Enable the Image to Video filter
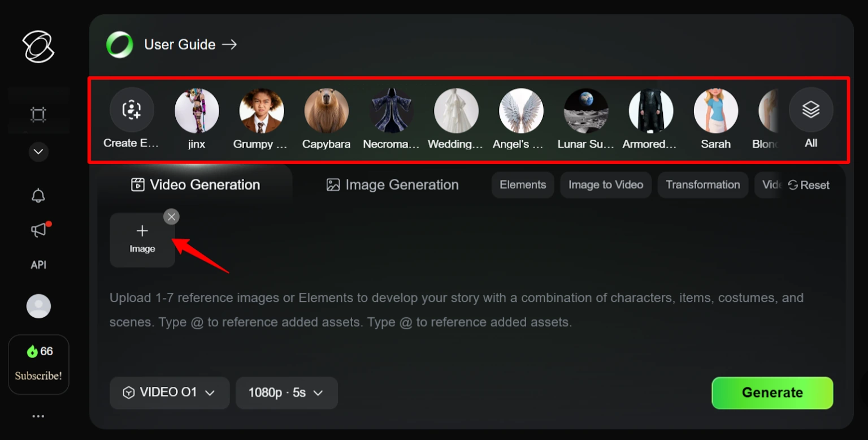The height and width of the screenshot is (440, 868). tap(605, 185)
